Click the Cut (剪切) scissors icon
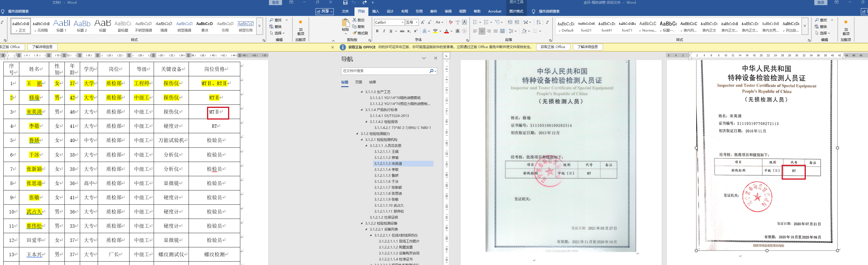Image resolution: width=868 pixels, height=265 pixels. (355, 20)
